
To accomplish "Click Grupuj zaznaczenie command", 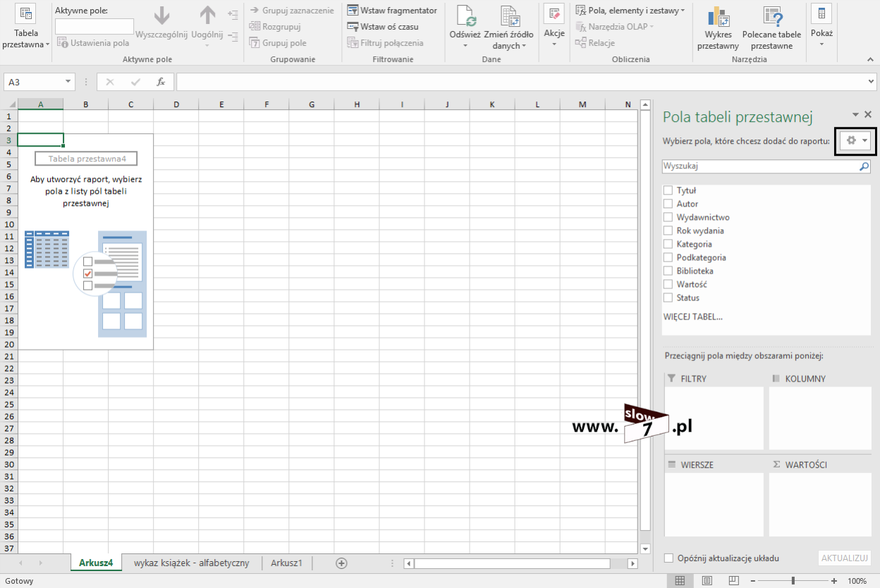I will [291, 11].
